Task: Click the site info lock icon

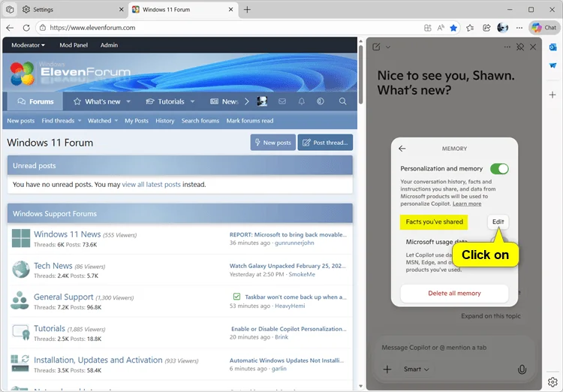Action: coord(43,28)
